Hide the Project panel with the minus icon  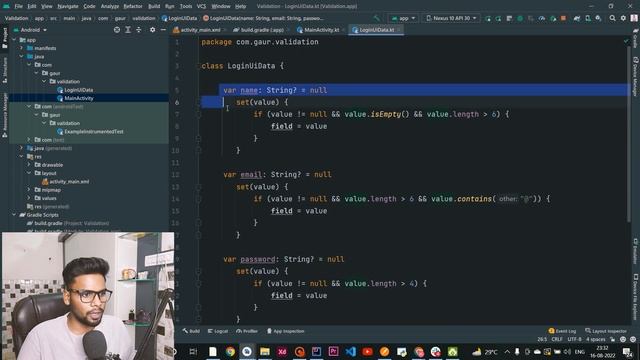[x=163, y=30]
